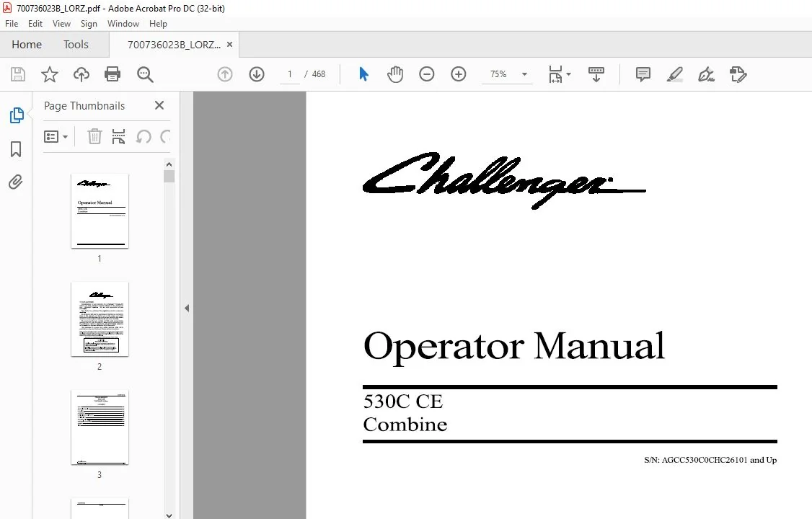812x519 pixels.
Task: Open the Window menu
Action: (x=123, y=24)
